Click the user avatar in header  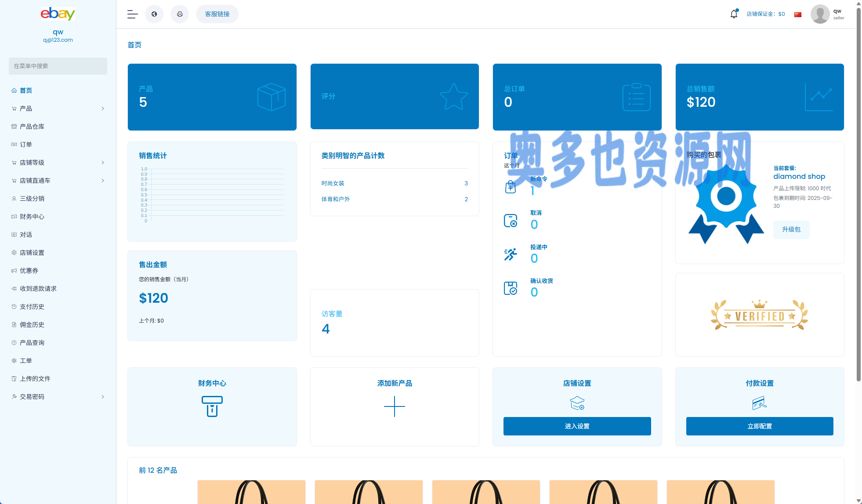click(x=820, y=14)
